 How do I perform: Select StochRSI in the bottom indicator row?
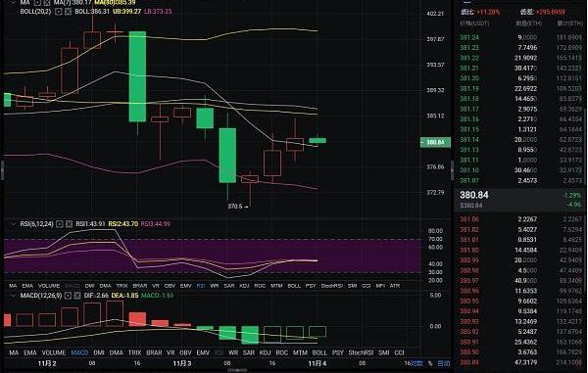coord(361,352)
